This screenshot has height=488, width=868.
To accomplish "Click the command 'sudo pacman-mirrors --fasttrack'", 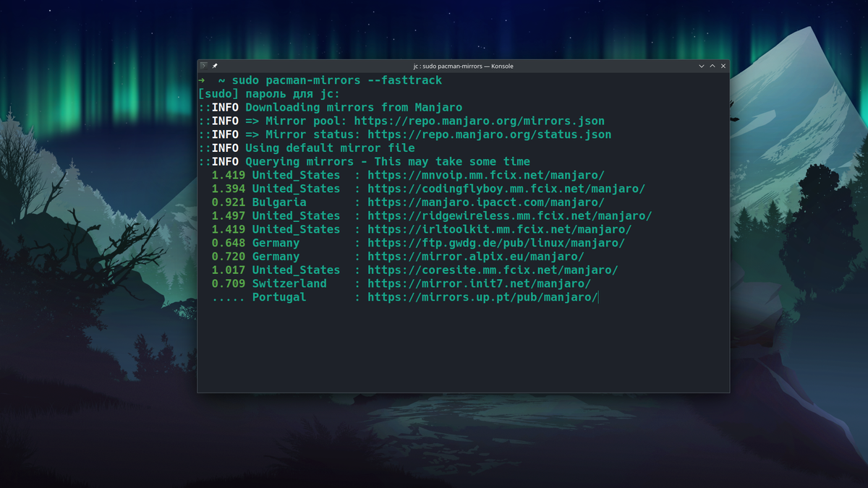I will (337, 80).
